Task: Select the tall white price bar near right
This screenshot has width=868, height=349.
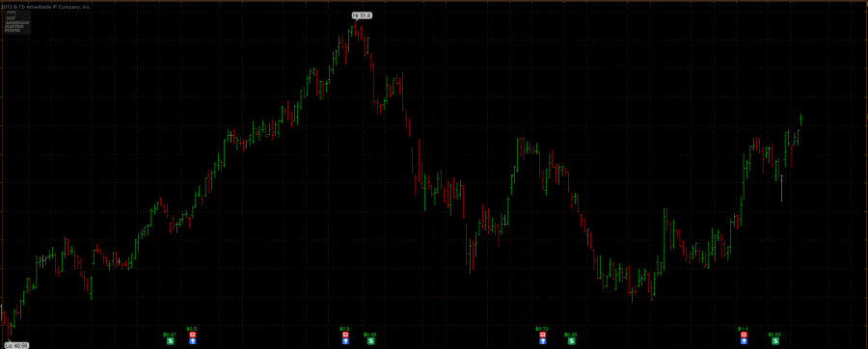Action: (x=781, y=188)
